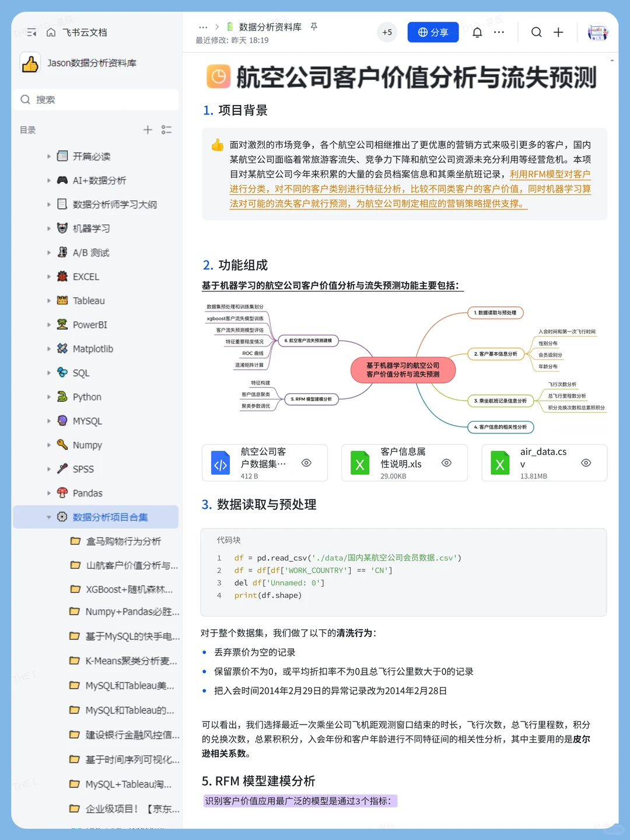Click the 5. RFM 模型建模分析 heading

258,781
